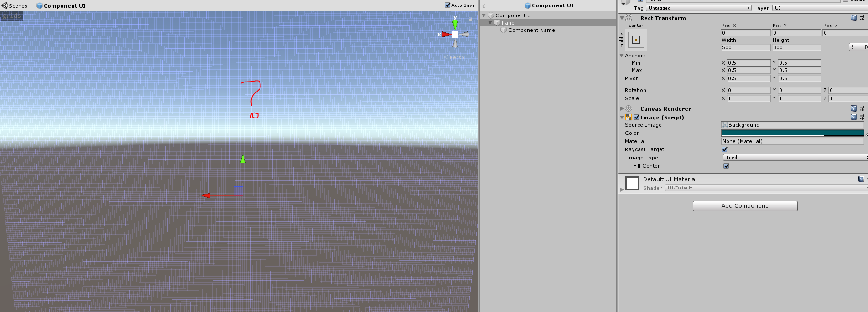Click the red X axis cone on scene gizmo
868x312 pixels.
click(x=445, y=35)
